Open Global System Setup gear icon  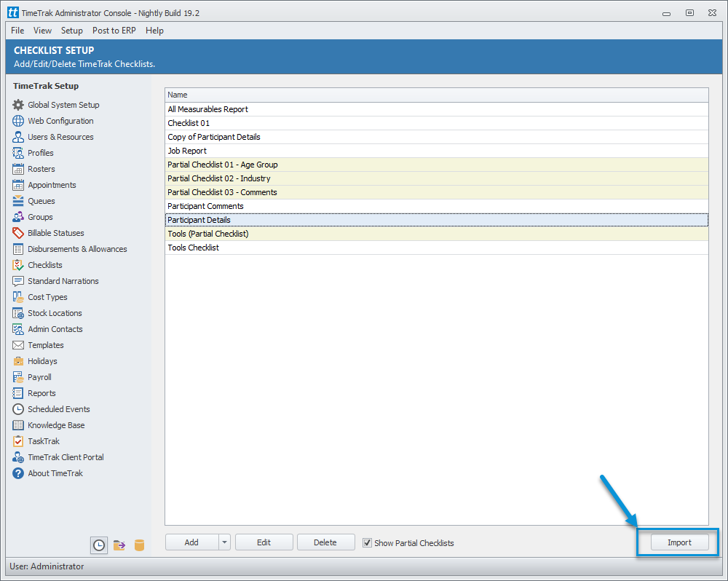tap(18, 105)
